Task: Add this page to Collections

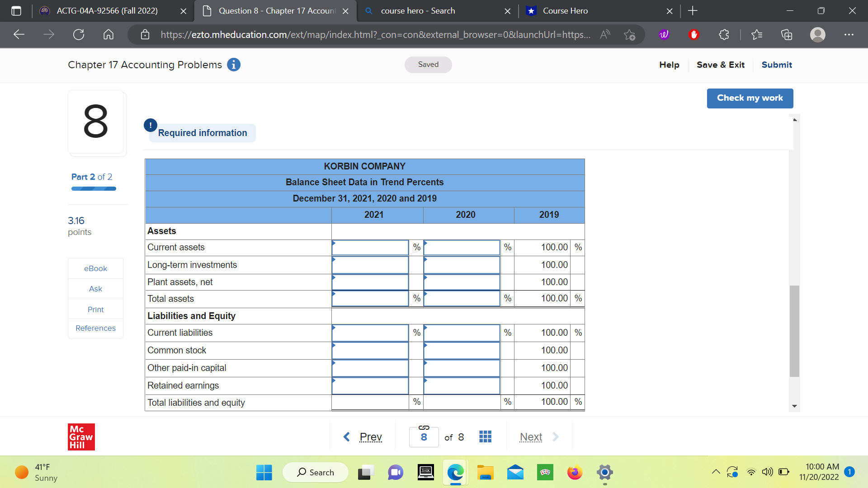Action: (787, 34)
